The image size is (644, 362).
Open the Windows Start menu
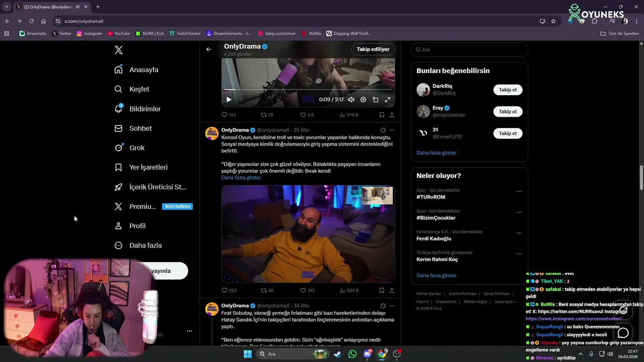tap(248, 354)
